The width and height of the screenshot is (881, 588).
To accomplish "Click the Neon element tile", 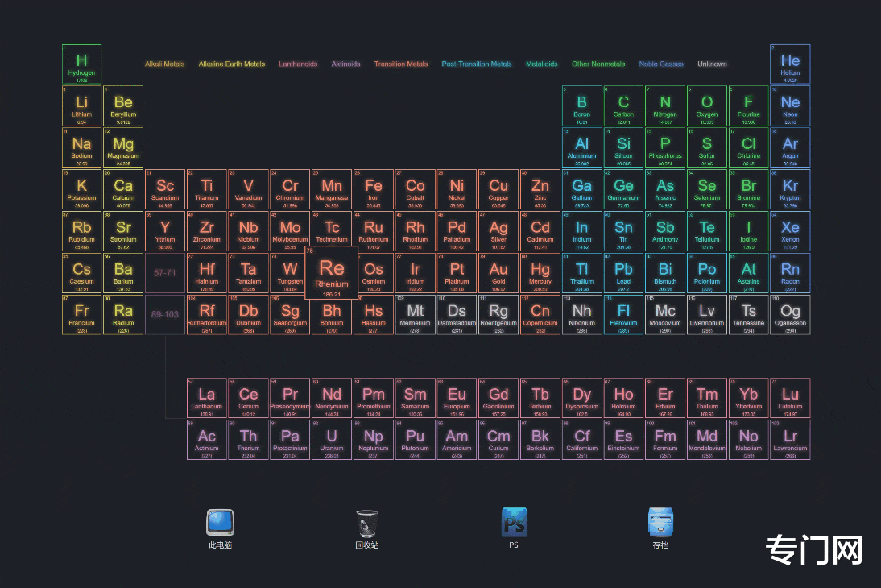I will click(x=790, y=106).
